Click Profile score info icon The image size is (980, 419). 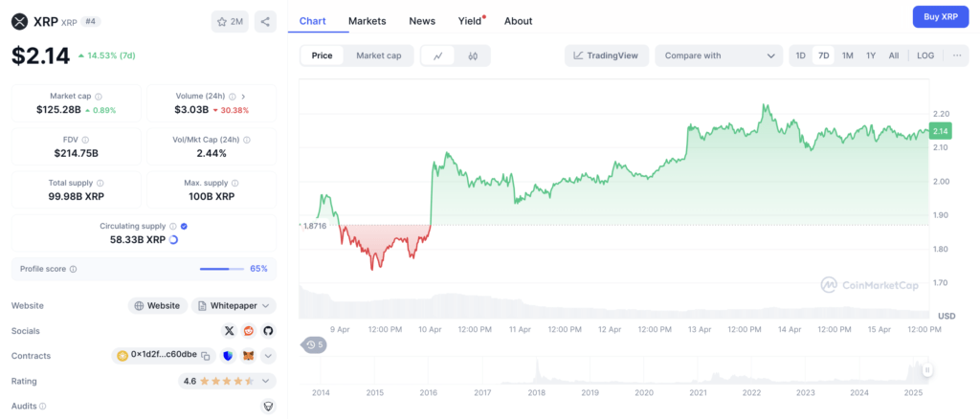[x=73, y=269]
